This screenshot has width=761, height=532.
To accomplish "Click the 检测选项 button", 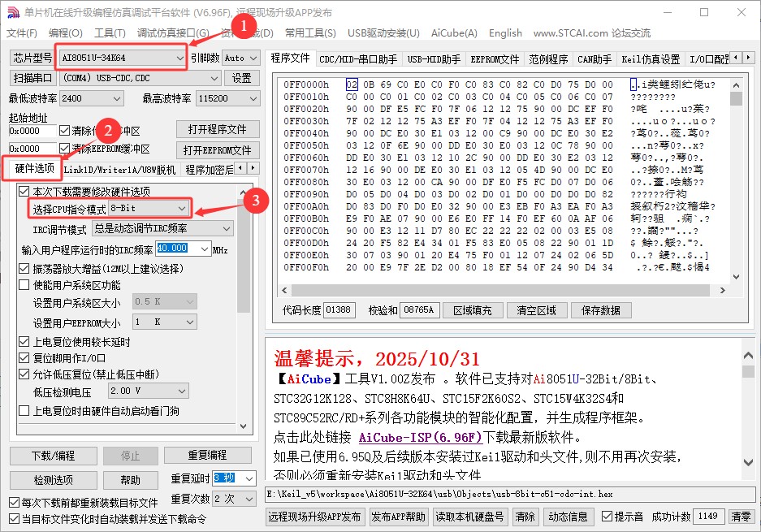I will click(x=52, y=479).
